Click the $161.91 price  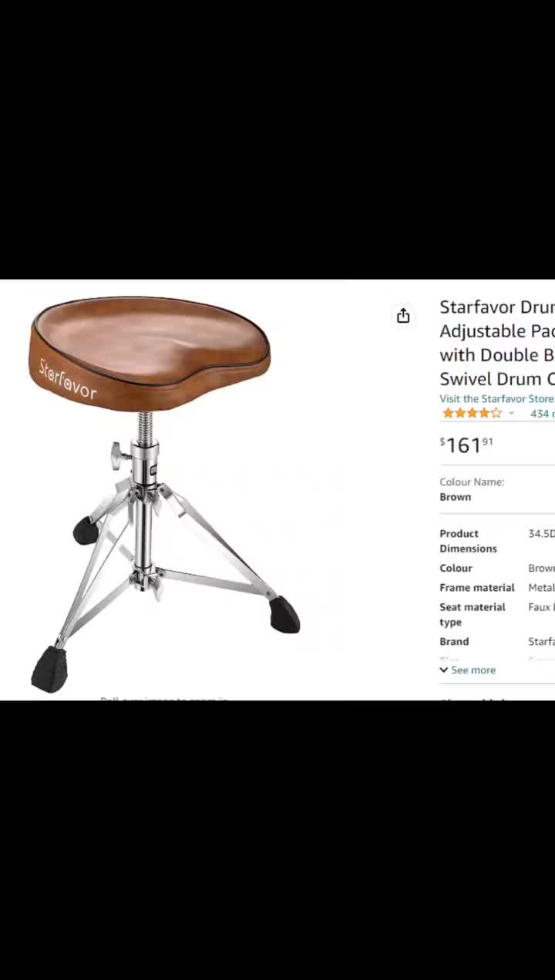(x=466, y=445)
